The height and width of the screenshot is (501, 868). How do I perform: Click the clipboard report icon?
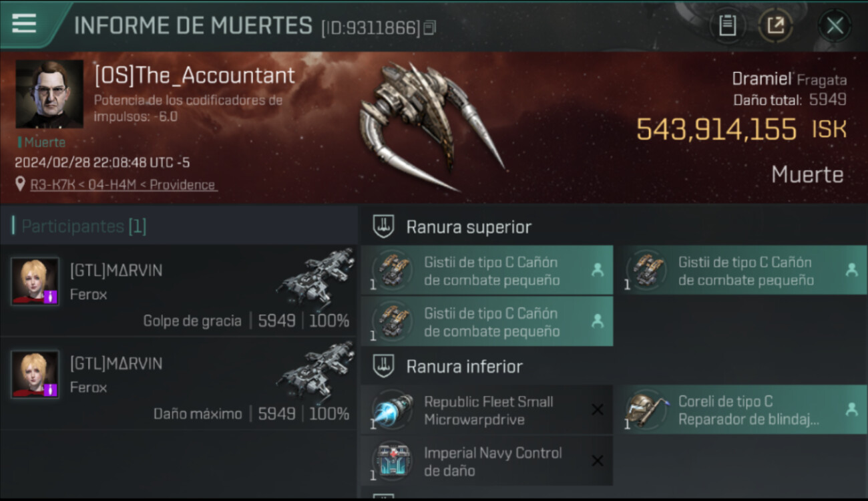[727, 26]
